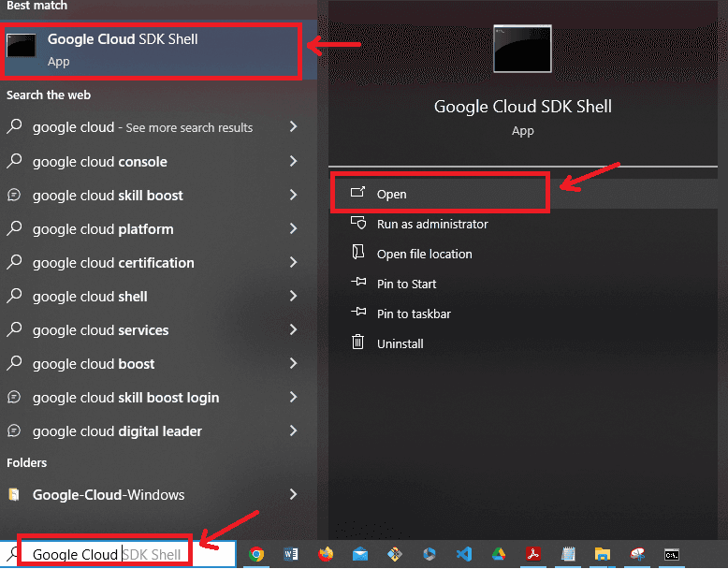Launch Microsoft Word from the taskbar
Image resolution: width=728 pixels, height=569 pixels.
(290, 555)
